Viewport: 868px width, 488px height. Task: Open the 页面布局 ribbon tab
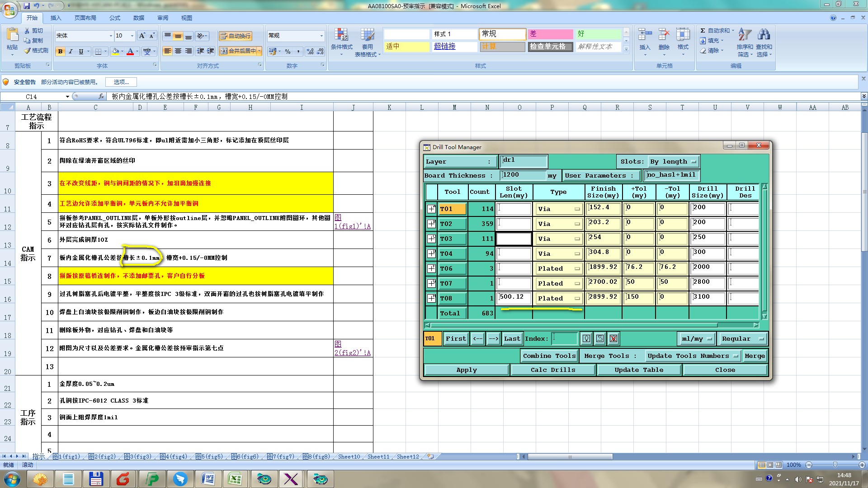pyautogui.click(x=85, y=18)
